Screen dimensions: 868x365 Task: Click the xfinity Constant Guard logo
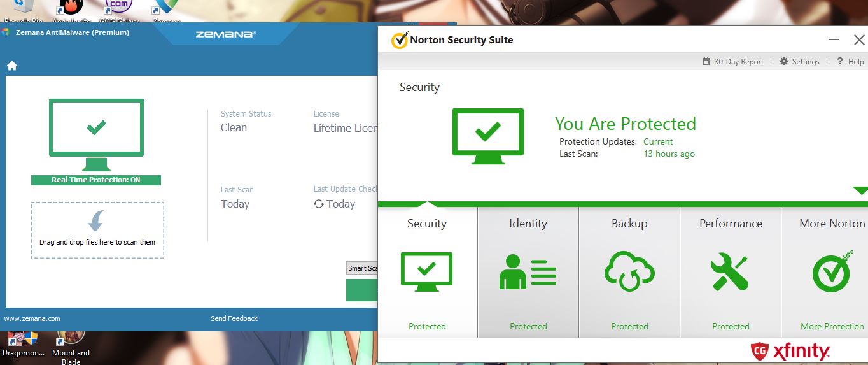point(790,351)
